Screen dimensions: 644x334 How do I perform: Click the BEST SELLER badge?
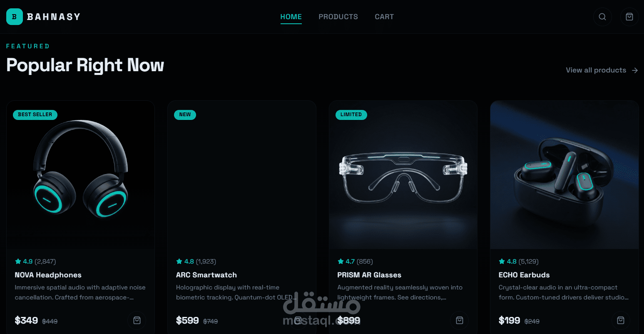tap(35, 115)
